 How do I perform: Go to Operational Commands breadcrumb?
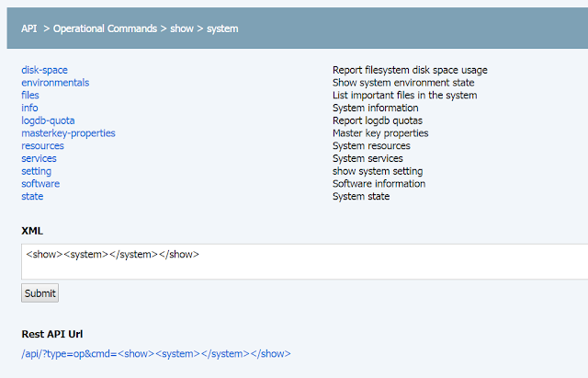105,29
